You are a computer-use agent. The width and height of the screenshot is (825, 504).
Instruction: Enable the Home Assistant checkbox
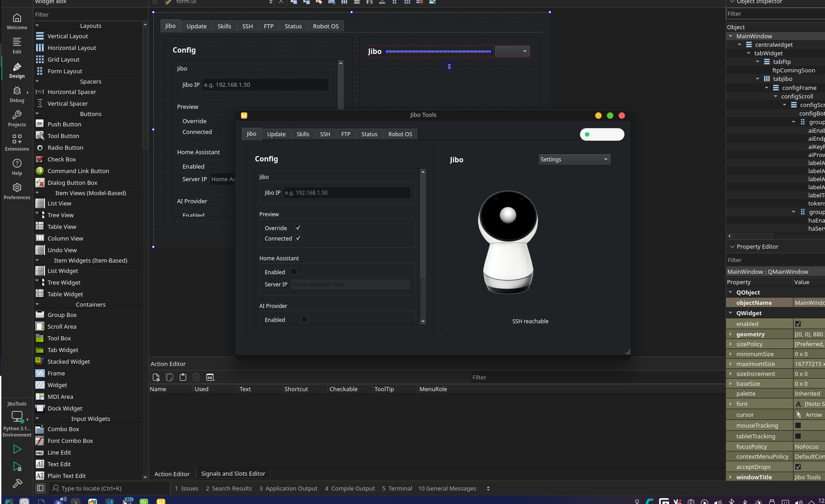pyautogui.click(x=294, y=272)
